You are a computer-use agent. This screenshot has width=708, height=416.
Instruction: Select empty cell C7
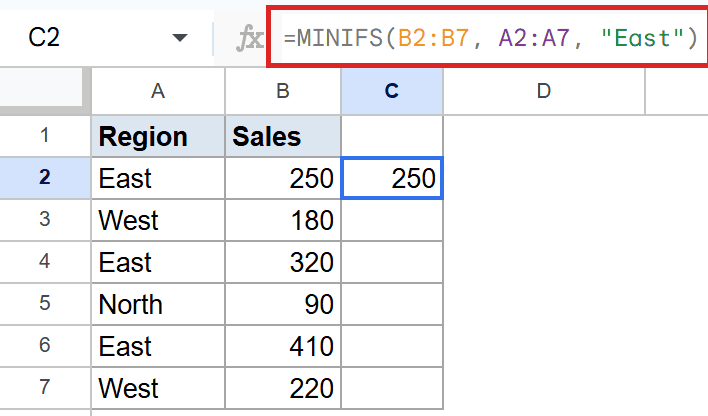(392, 388)
